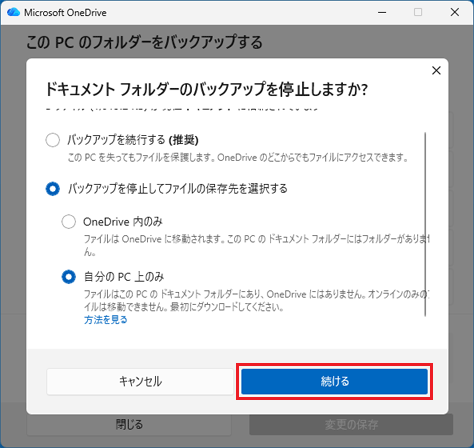Image resolution: width=474 pixels, height=448 pixels.
Task: Click the description text under OneDrive 内のみ
Action: point(256,245)
